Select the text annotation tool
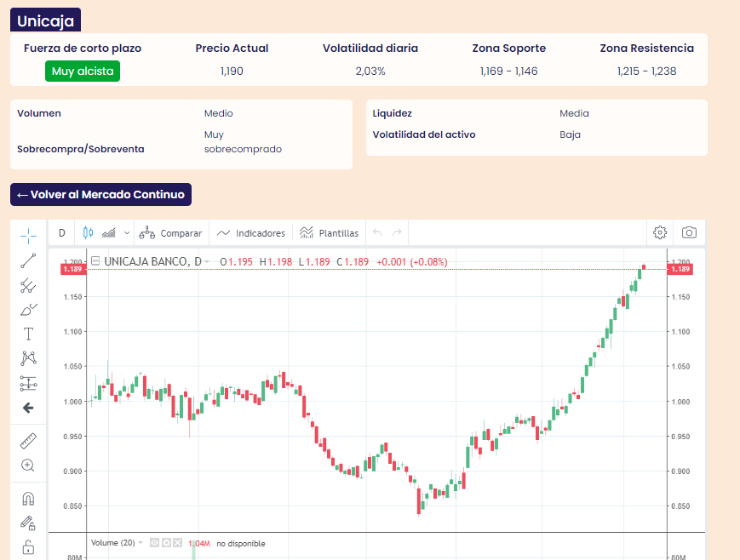 point(28,334)
